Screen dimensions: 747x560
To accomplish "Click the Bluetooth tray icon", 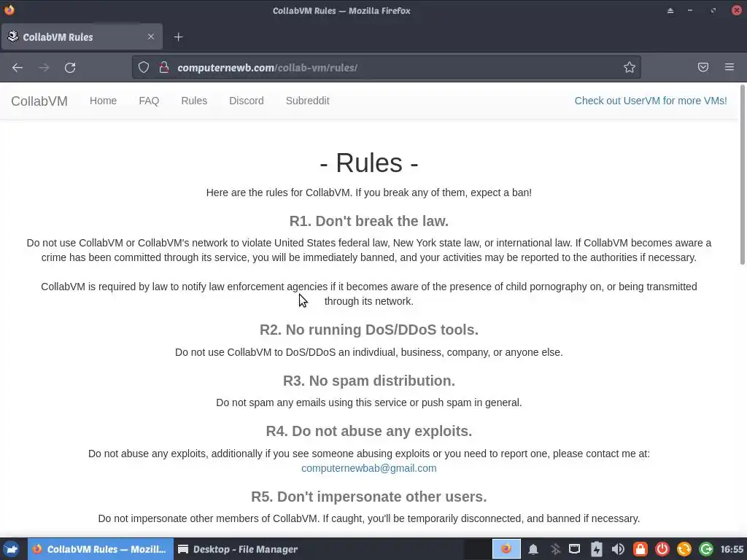I will click(x=555, y=549).
